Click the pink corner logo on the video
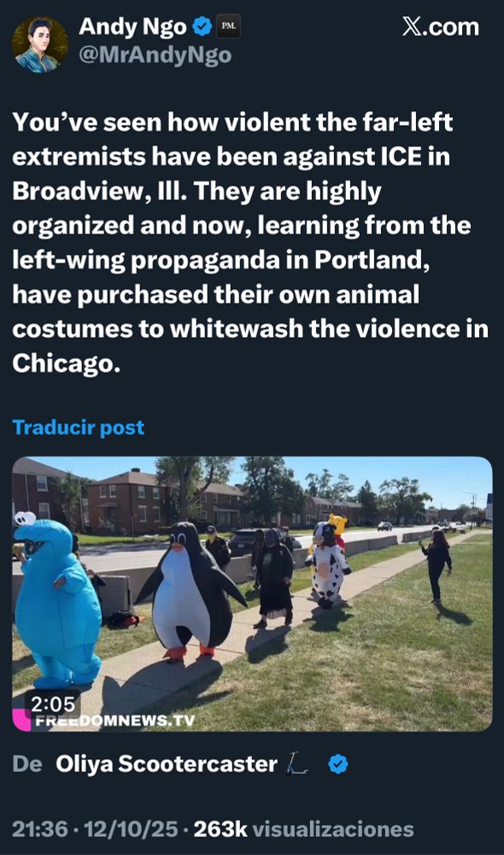 click(x=22, y=719)
